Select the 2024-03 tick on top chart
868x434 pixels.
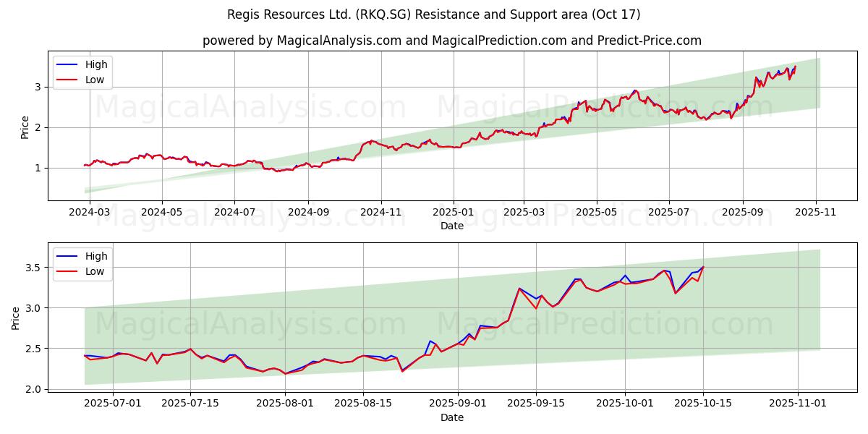coord(90,213)
